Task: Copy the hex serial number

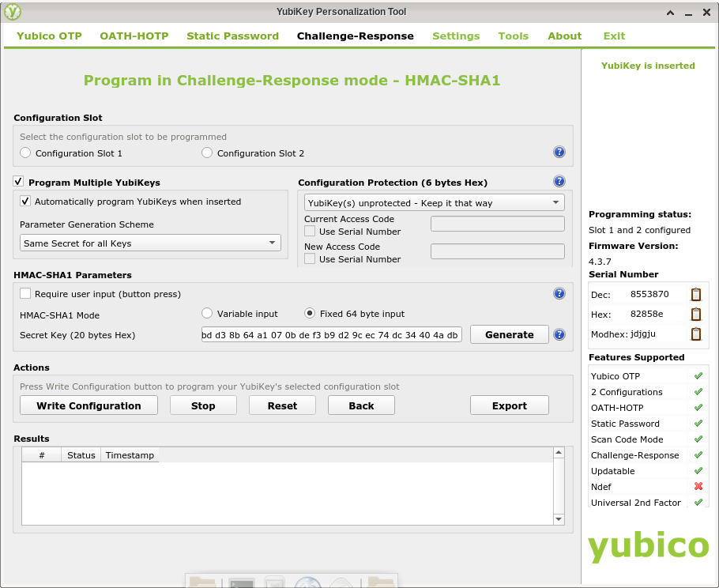Action: pyautogui.click(x=695, y=314)
